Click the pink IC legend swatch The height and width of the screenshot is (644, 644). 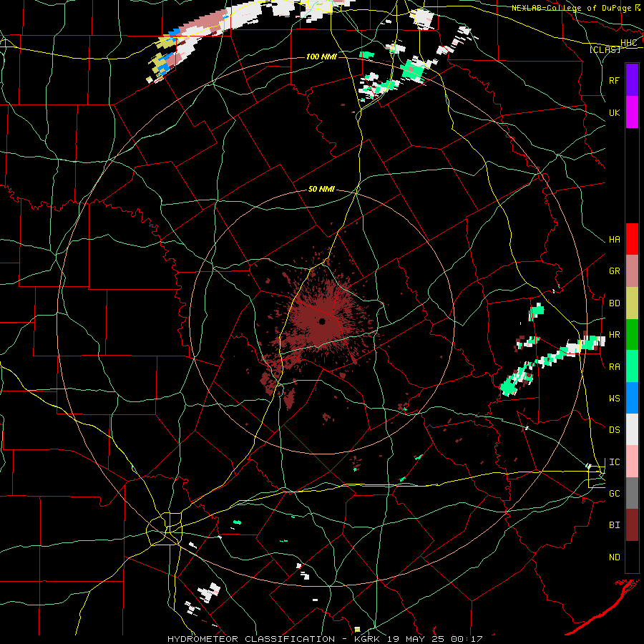632,462
